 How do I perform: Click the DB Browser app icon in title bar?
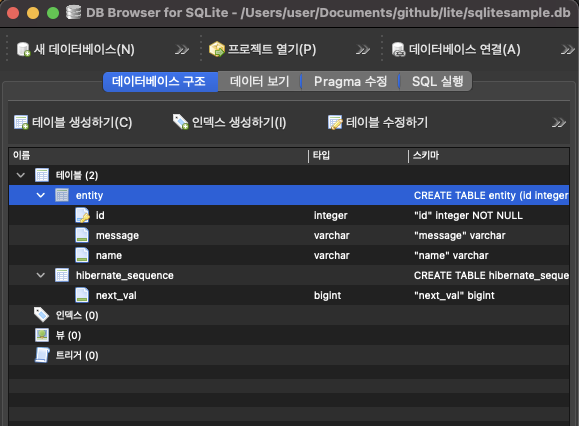pyautogui.click(x=73, y=13)
